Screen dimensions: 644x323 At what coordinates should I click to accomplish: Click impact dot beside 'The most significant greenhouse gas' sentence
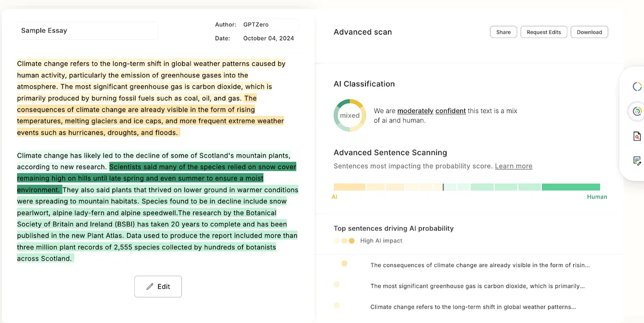coord(336,285)
